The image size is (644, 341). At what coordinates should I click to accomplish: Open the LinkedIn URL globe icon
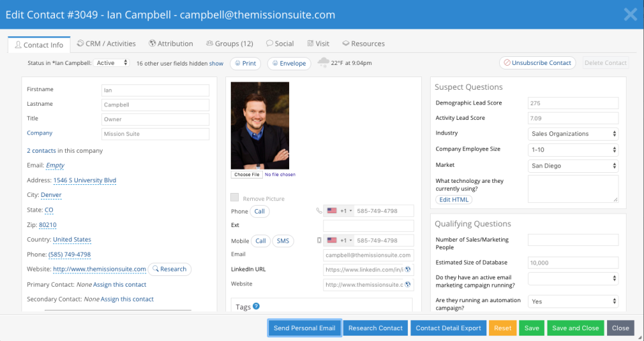click(408, 270)
